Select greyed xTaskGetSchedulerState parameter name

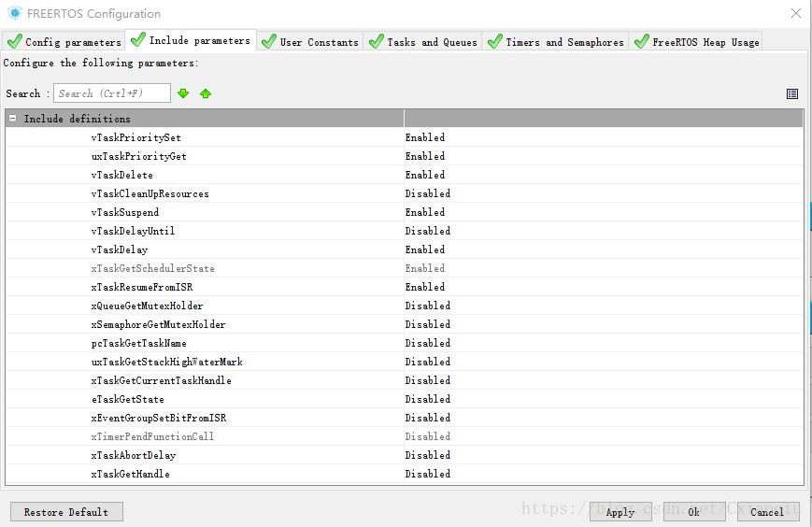coord(152,268)
